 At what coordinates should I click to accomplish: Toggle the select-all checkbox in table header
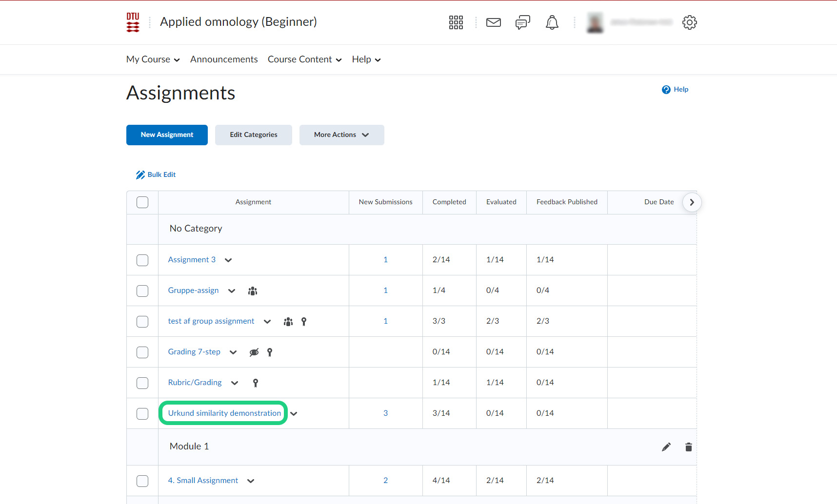coord(142,202)
